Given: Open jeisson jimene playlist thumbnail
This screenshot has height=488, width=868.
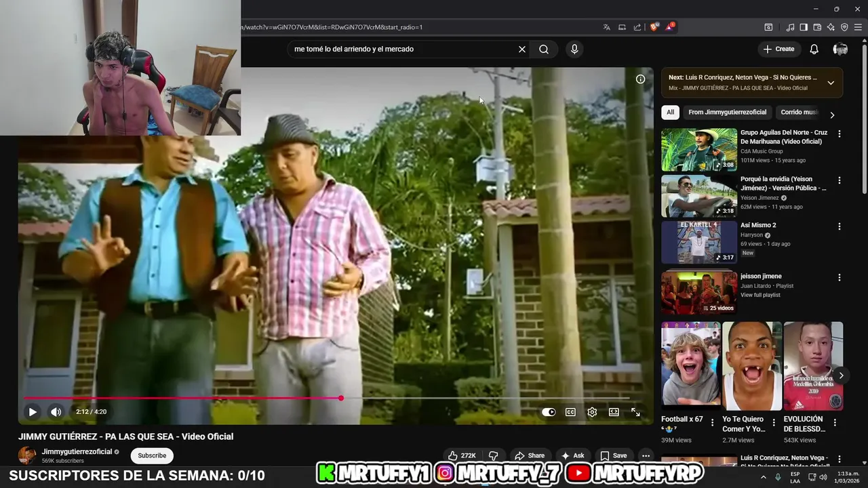Looking at the screenshot, I should 699,293.
